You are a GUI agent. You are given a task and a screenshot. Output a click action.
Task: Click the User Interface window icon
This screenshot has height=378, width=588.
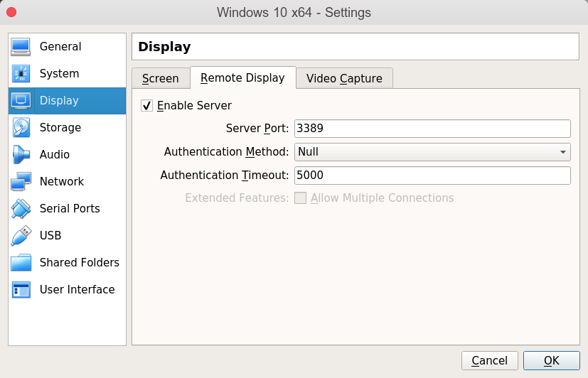[21, 290]
